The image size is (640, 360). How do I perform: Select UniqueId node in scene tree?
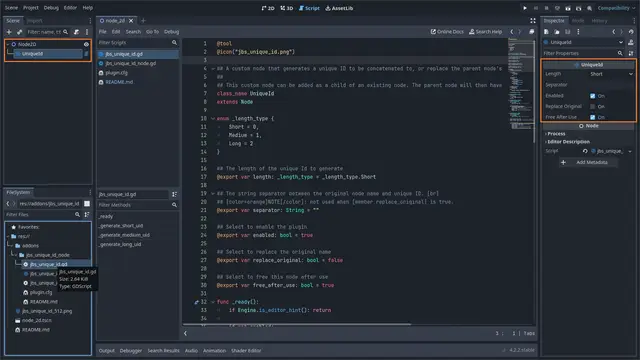pyautogui.click(x=33, y=53)
